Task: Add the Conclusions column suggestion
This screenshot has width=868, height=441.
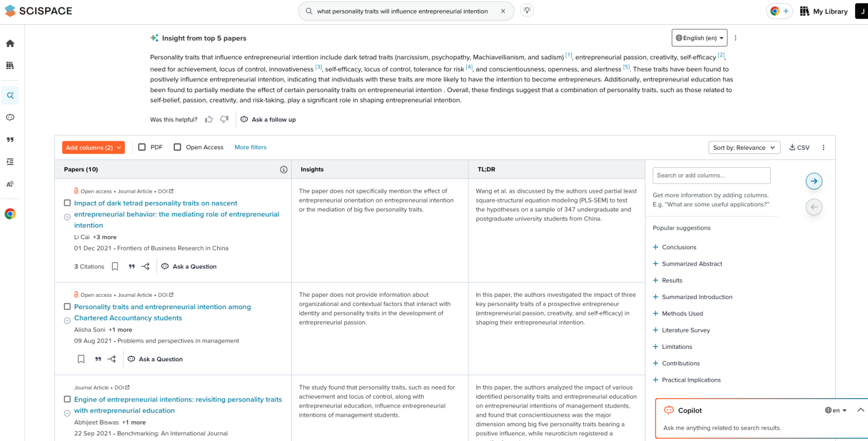Action: point(675,247)
